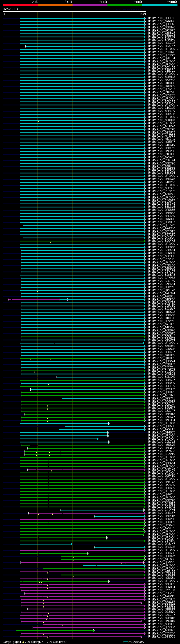Select hit label UniRef100_B3RP66
The width and height of the screenshot is (180, 644).
tap(161, 519)
